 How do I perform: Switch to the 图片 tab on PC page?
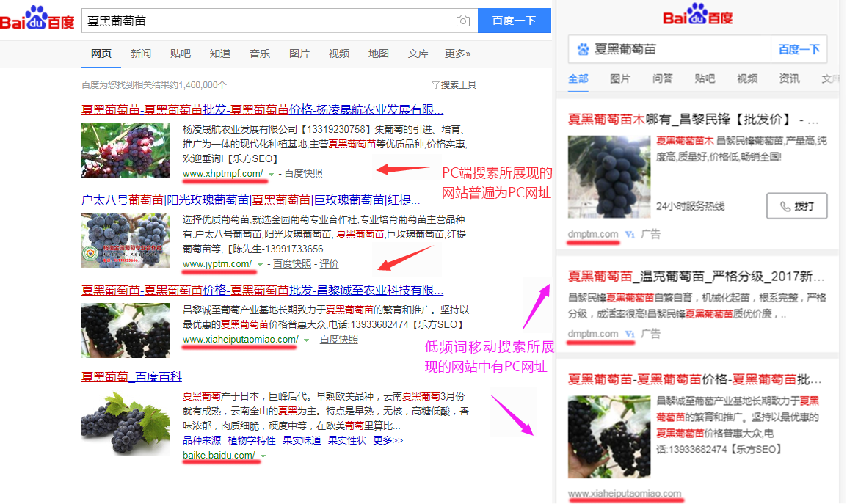(x=299, y=54)
